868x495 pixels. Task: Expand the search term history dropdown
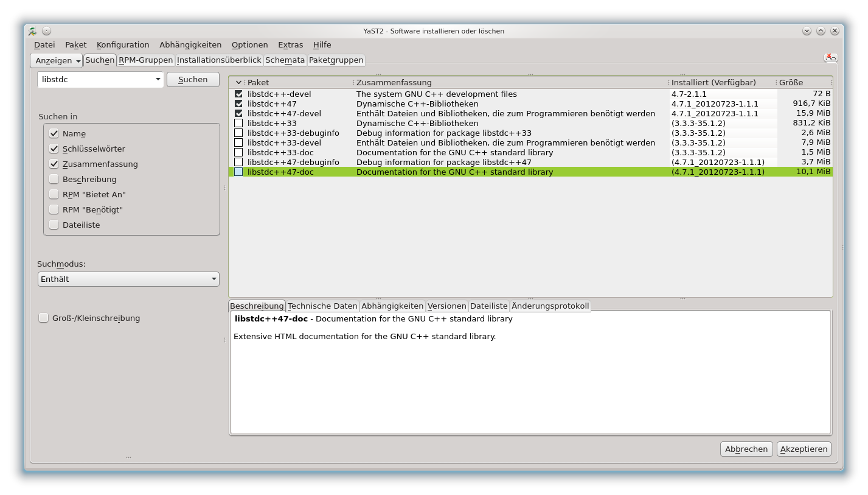(158, 79)
